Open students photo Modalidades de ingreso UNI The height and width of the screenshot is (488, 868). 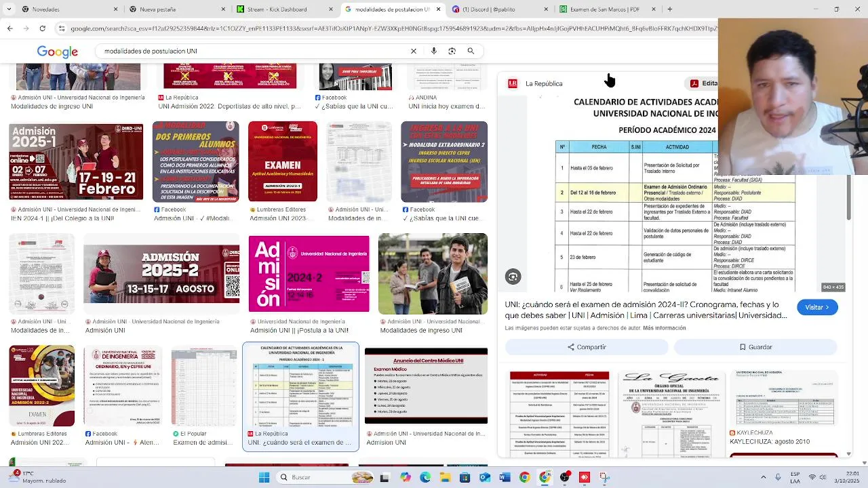pos(433,274)
